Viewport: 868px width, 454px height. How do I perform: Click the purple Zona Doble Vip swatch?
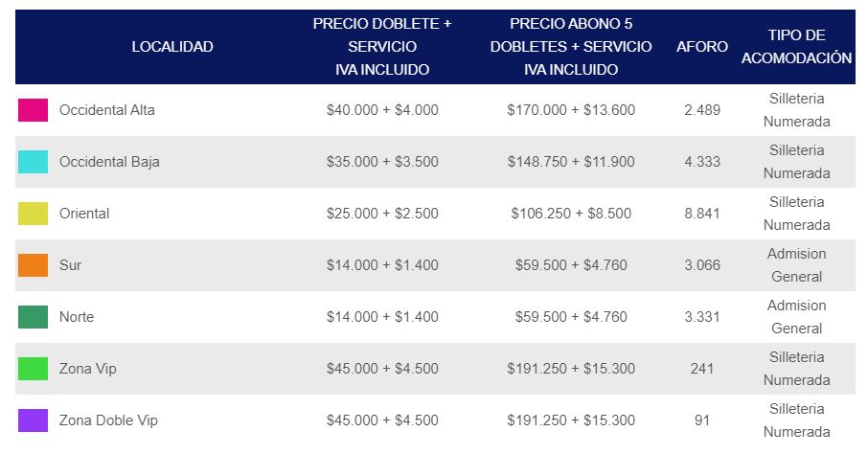[33, 420]
